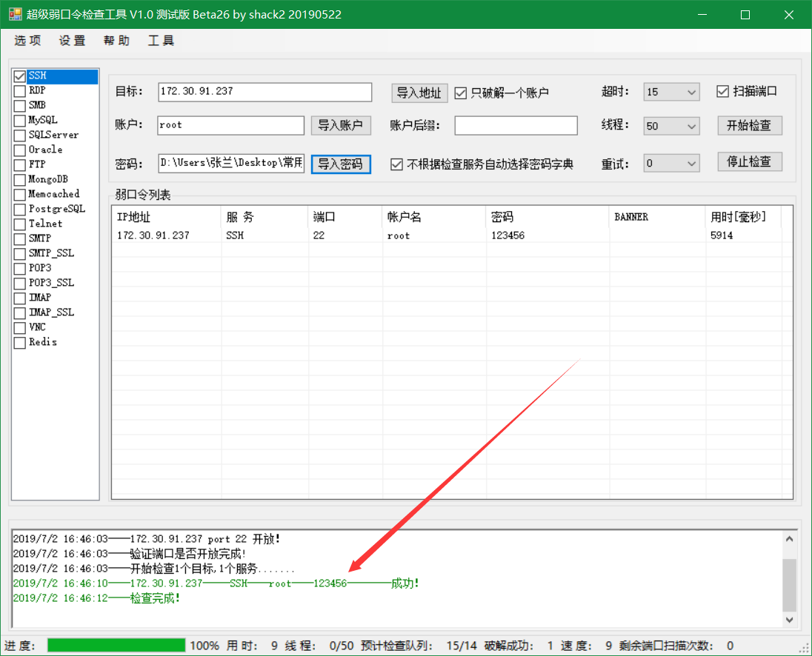Click the 密码 dictionary path field
The image size is (812, 656).
point(231,164)
